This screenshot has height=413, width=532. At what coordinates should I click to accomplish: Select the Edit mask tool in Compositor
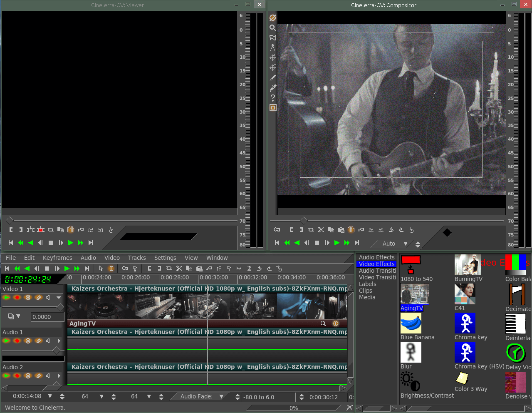(273, 37)
